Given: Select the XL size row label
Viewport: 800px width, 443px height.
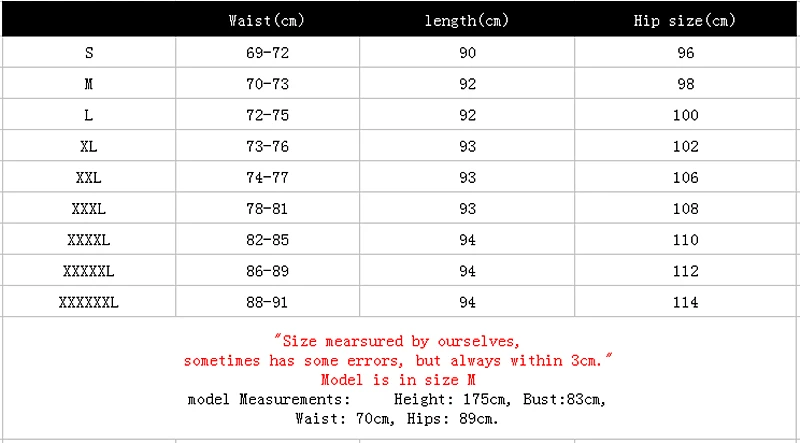Looking at the screenshot, I should point(89,146).
